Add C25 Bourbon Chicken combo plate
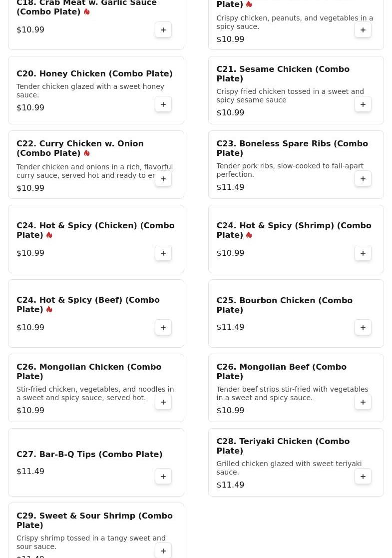 click(363, 327)
